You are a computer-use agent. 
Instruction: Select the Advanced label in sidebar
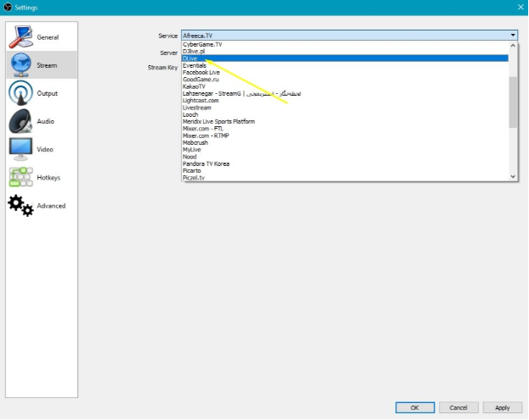coord(51,206)
